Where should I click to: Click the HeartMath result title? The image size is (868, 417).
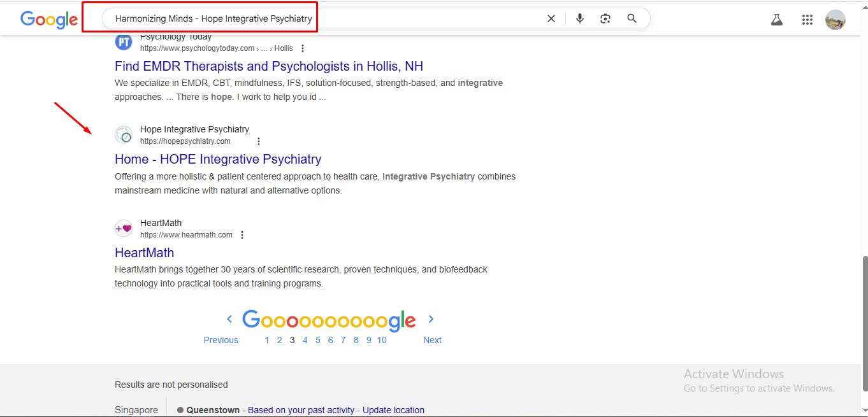pyautogui.click(x=144, y=253)
